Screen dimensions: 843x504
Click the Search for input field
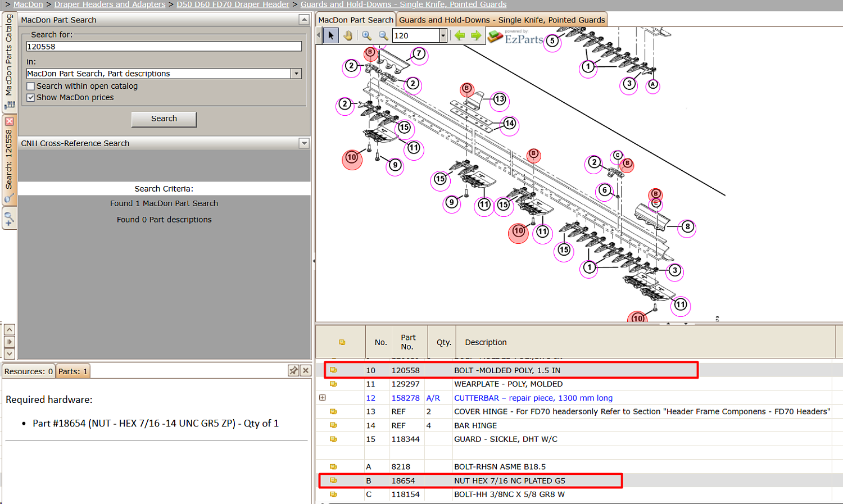point(164,47)
